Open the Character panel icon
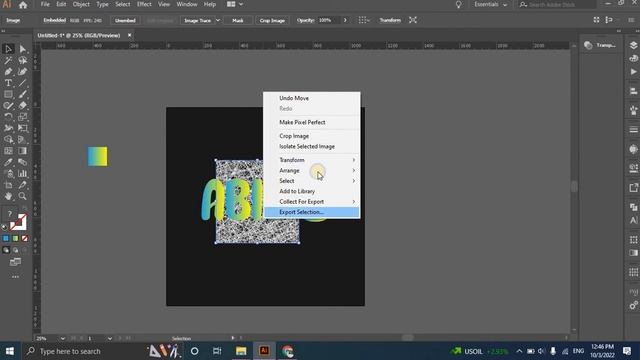640x360 pixels. 633,220
